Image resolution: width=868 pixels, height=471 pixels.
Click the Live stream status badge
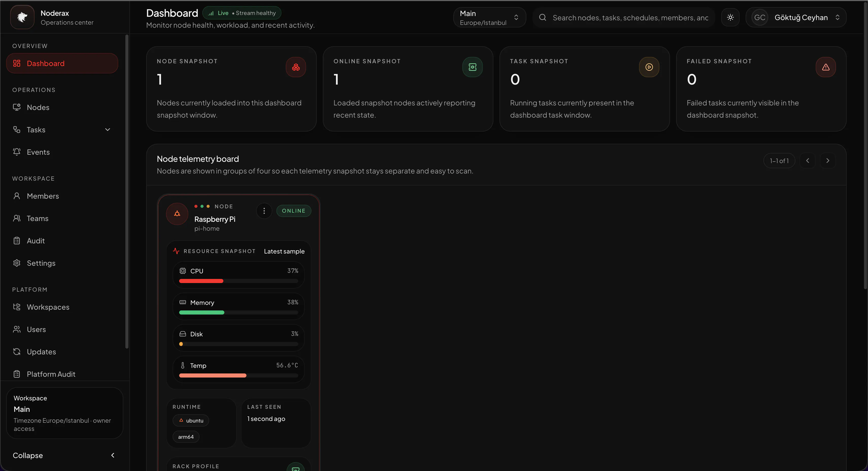242,13
